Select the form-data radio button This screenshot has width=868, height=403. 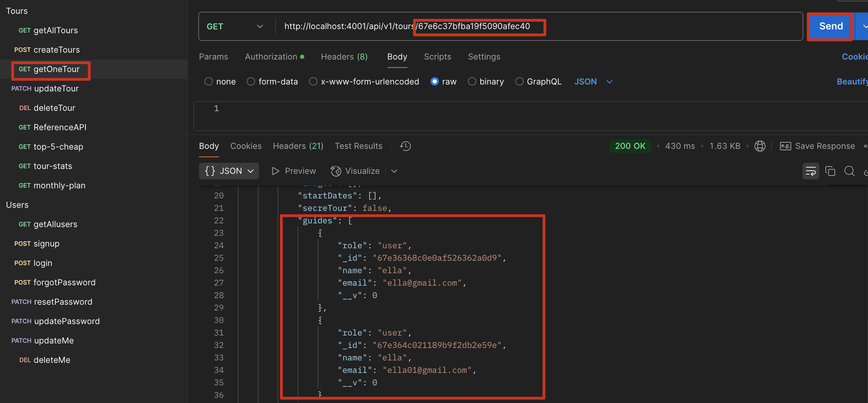click(x=251, y=82)
